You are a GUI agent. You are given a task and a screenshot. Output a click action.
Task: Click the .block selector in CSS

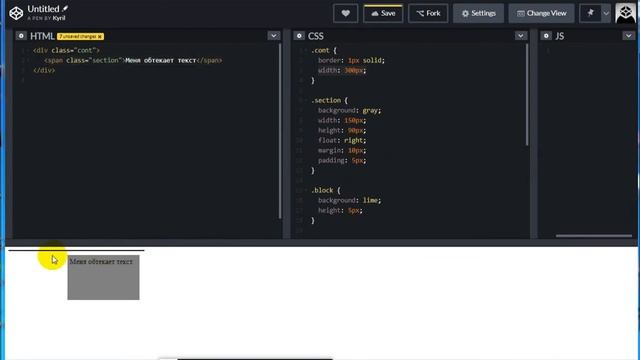322,190
